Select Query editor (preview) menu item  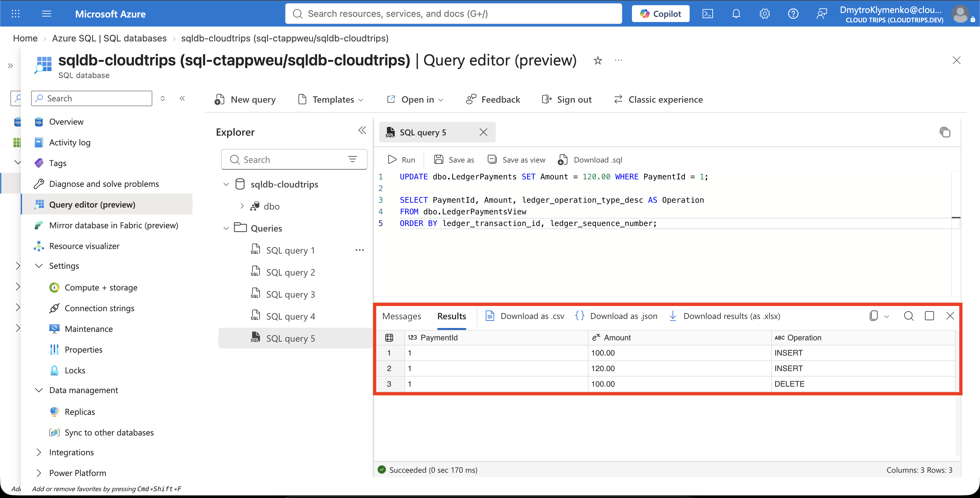107,205
